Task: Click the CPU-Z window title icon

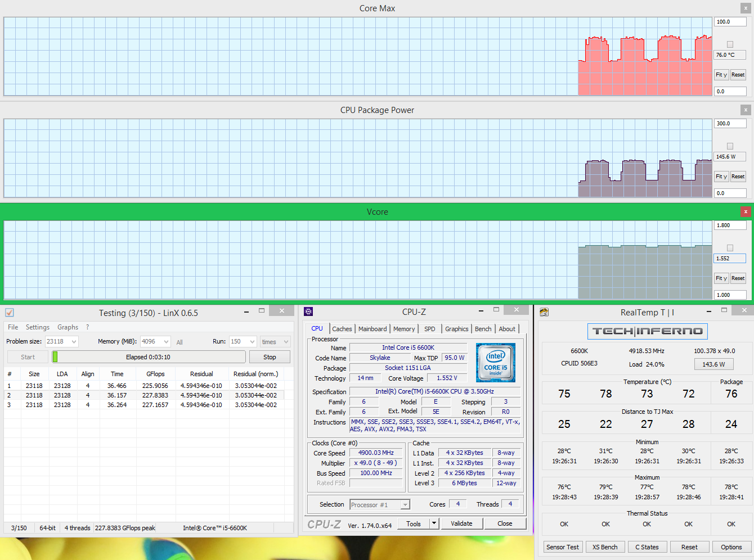Action: pyautogui.click(x=308, y=311)
